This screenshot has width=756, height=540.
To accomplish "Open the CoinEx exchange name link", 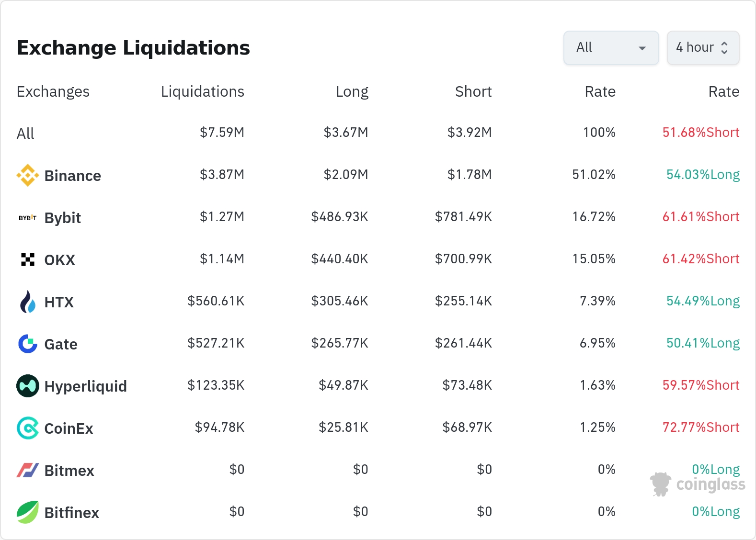I will click(x=69, y=428).
